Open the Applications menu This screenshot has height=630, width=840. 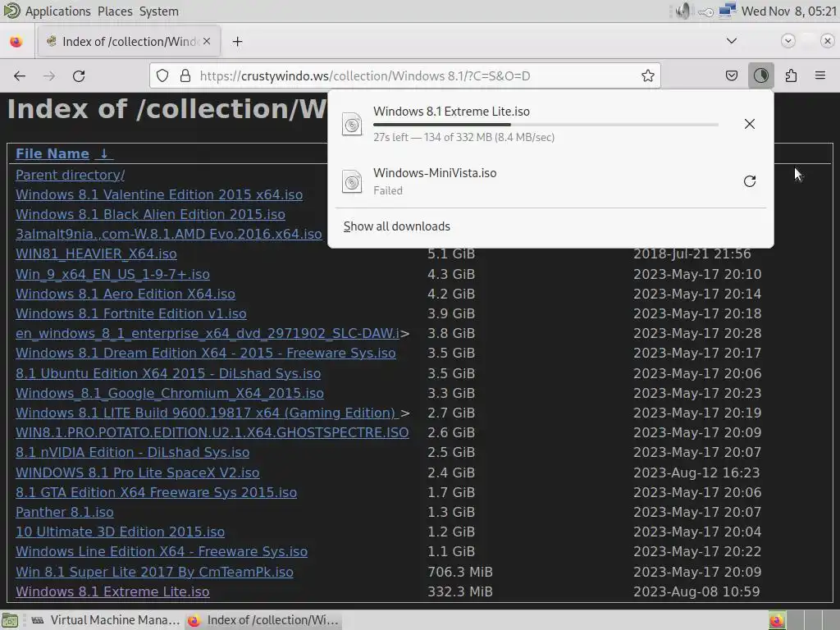pos(58,11)
